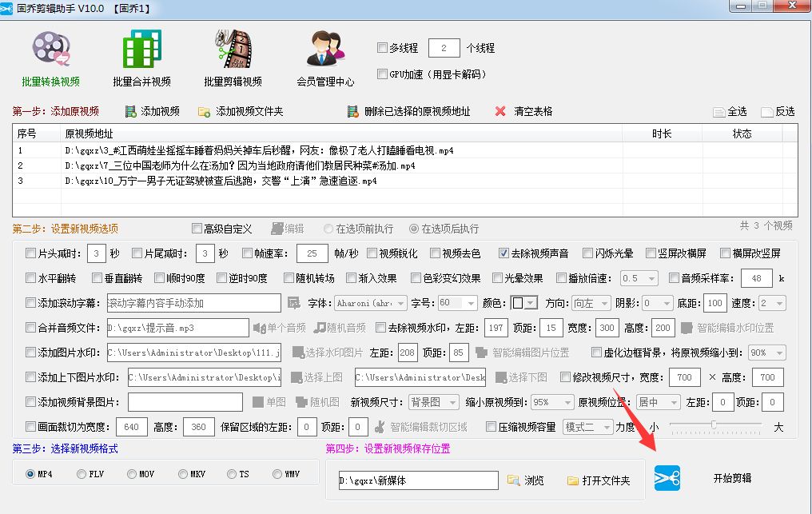812x514 pixels.
Task: Open the 新视频尺寸 背景图 dropdown
Action: [434, 402]
